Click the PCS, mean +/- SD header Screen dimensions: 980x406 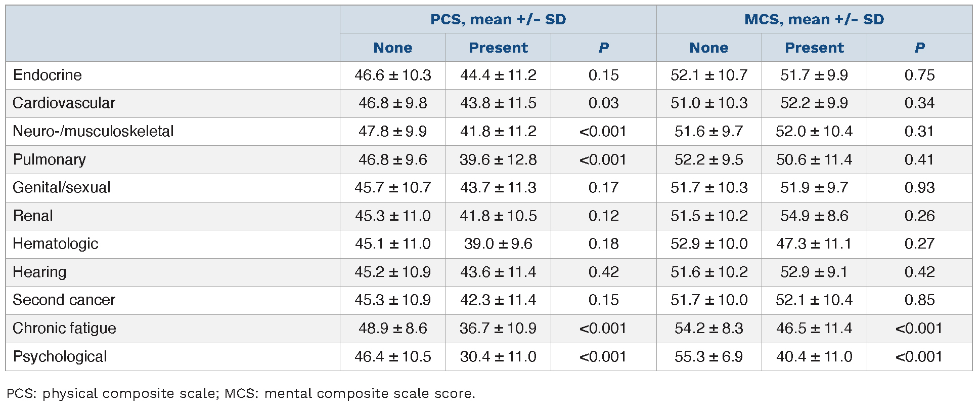(x=498, y=20)
